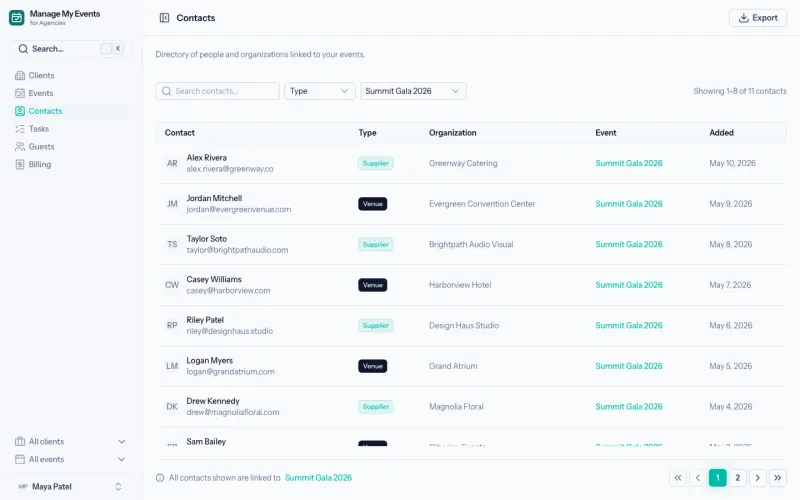This screenshot has width=800, height=500.
Task: Open the global Search field in sidebar
Action: click(70, 49)
